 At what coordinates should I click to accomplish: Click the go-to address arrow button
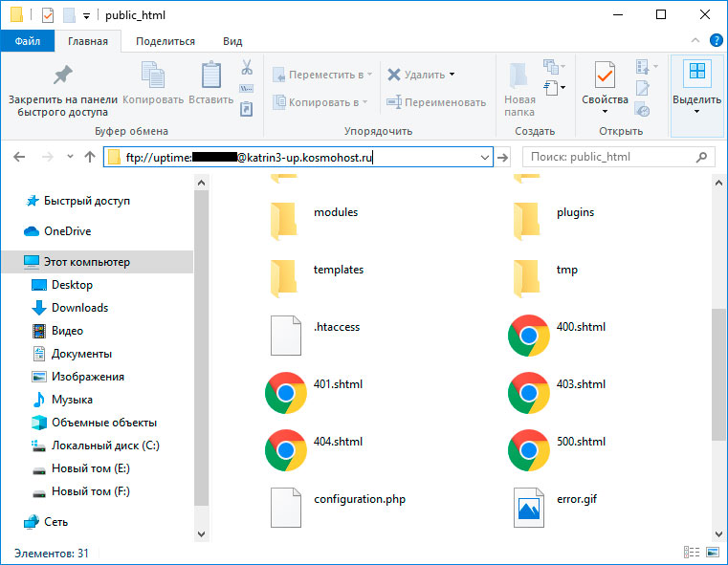point(502,157)
